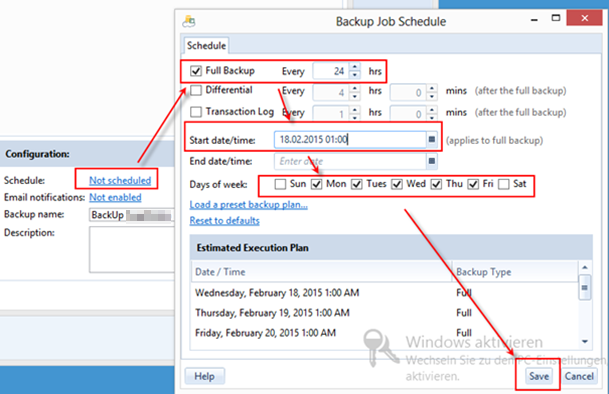Click the Cancel button
Image resolution: width=609 pixels, height=394 pixels.
coord(579,376)
